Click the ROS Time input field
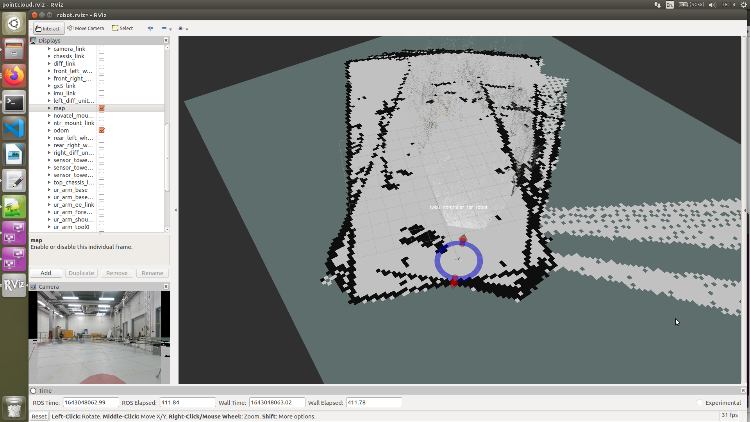Viewport: 750px width, 422px height. (x=92, y=403)
